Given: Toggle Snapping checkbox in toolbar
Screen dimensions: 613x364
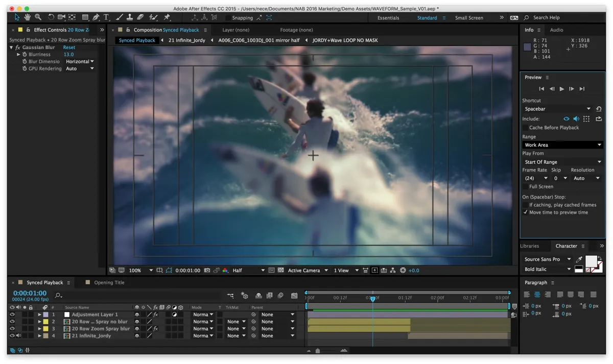Looking at the screenshot, I should click(x=228, y=18).
